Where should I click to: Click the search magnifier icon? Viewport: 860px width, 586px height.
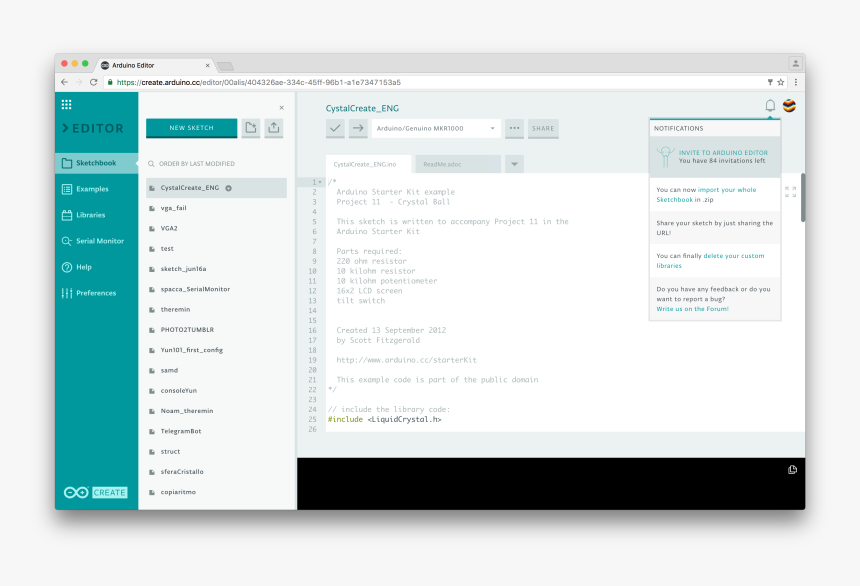coord(151,164)
